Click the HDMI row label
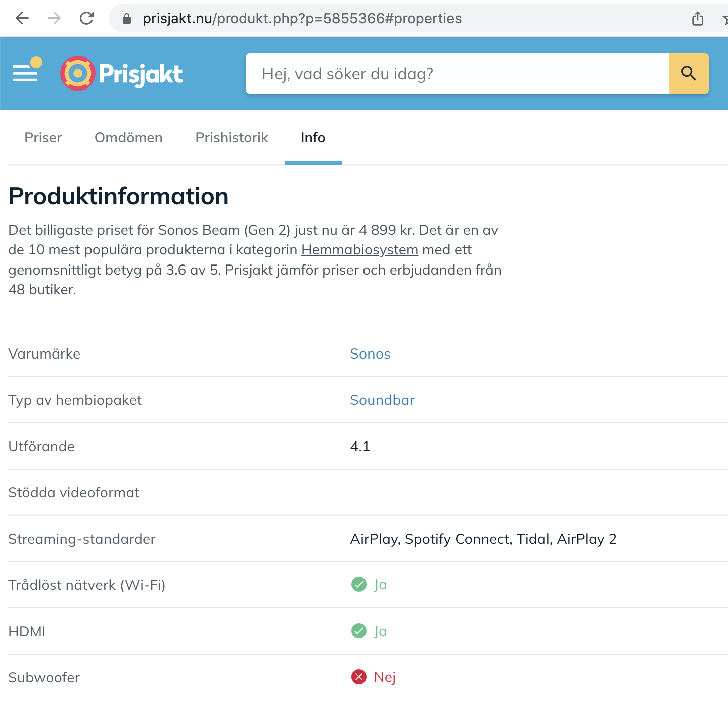This screenshot has height=708, width=728. tap(27, 632)
